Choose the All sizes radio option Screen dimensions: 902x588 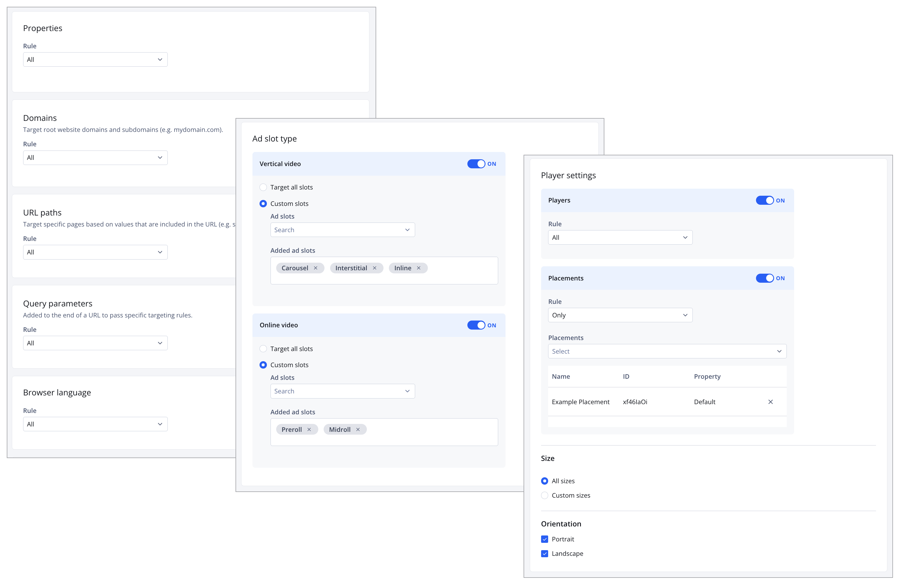(x=544, y=481)
